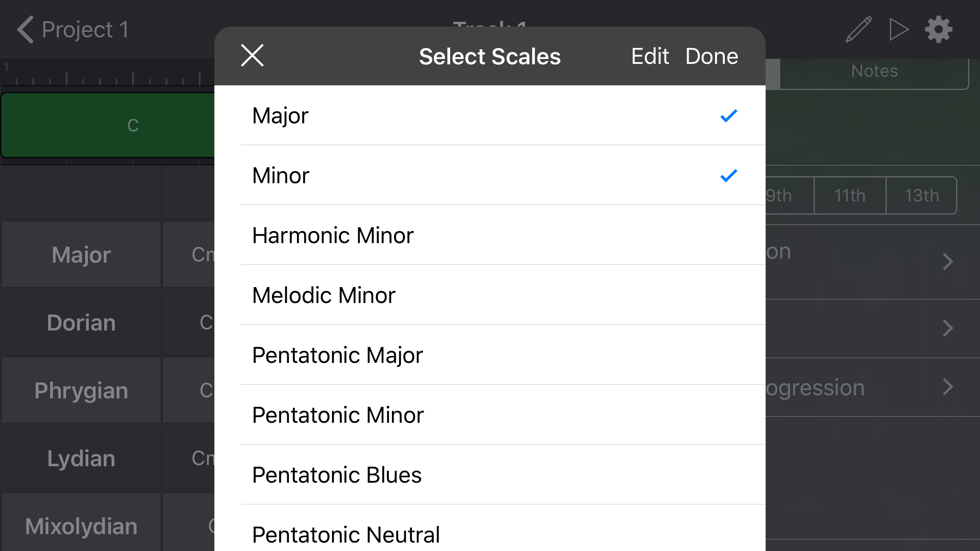Choose the Mixolydian scale row
The image size is (980, 551).
point(81,526)
